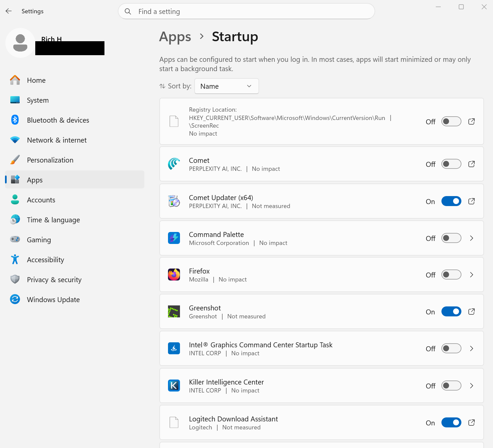493x448 pixels.
Task: Click the Home house icon in sidebar
Action: (x=15, y=80)
